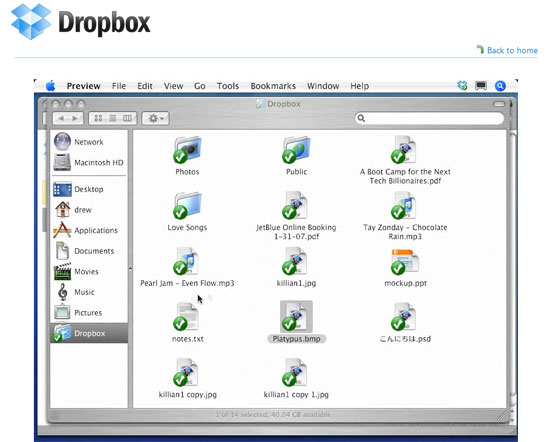The height and width of the screenshot is (442, 550).
Task: Select the Platypus.bmp file icon
Action: (x=296, y=316)
